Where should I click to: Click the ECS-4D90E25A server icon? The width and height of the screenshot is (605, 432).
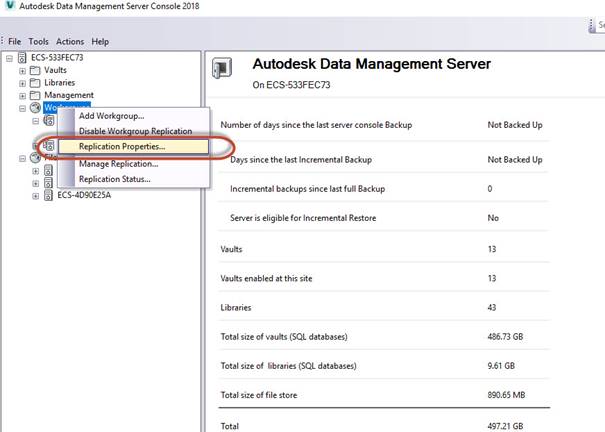47,195
